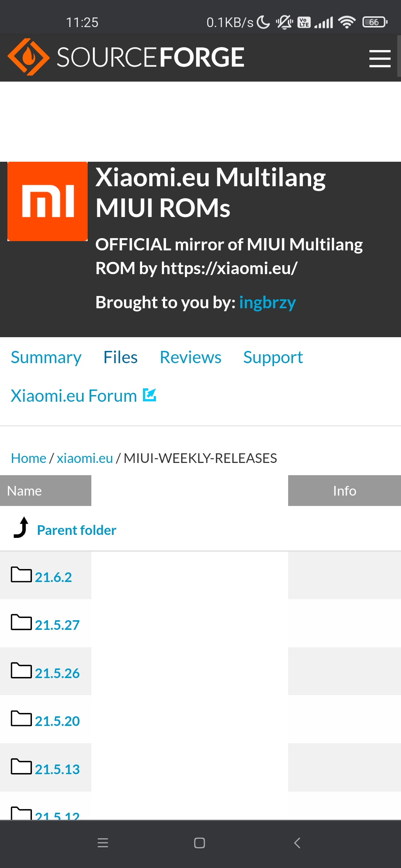Tap the Android recent apps navigation icon
401x868 pixels.
(x=103, y=843)
